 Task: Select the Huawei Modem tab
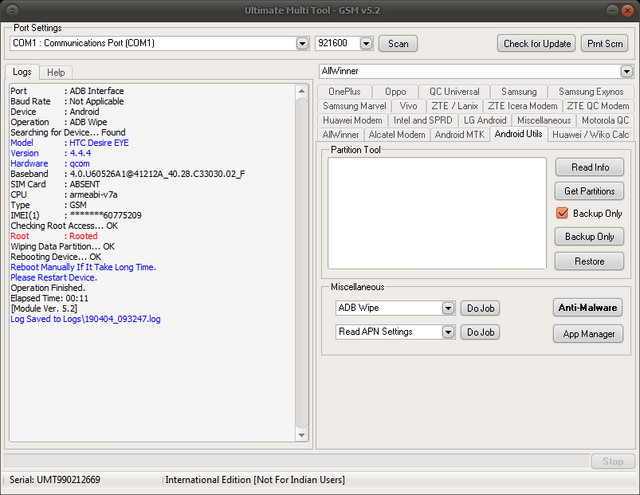[x=352, y=120]
